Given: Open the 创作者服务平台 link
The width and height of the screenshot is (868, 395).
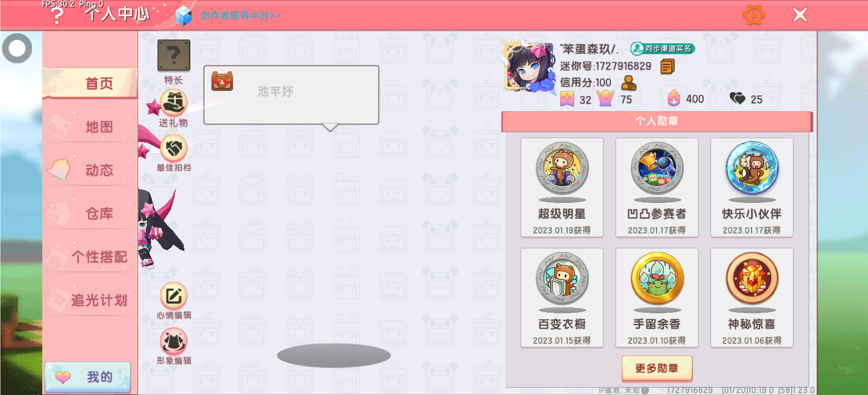Looking at the screenshot, I should (240, 15).
